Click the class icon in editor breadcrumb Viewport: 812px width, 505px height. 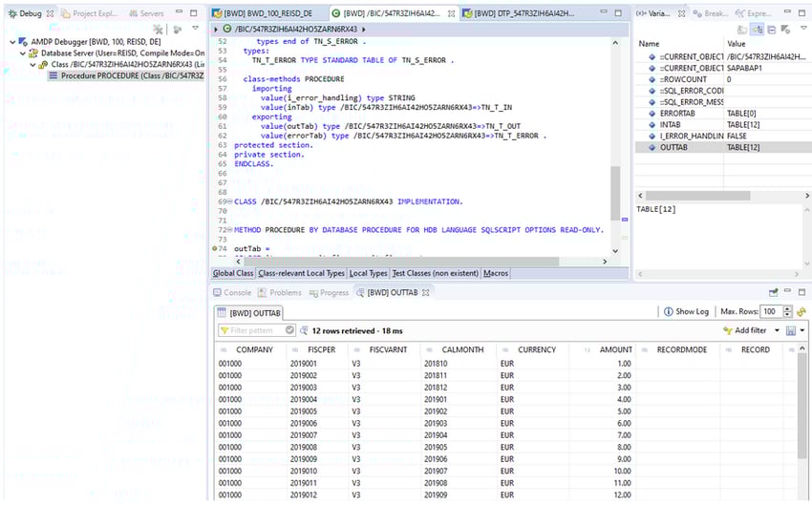(x=226, y=29)
